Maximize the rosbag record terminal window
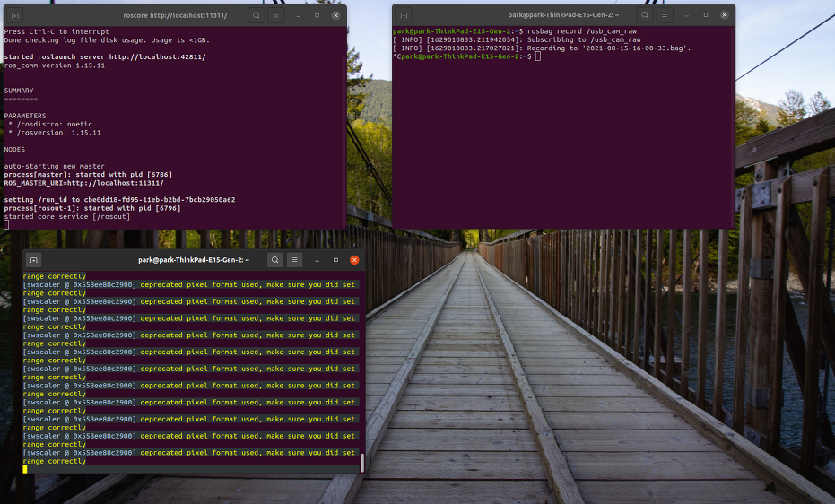 point(706,15)
